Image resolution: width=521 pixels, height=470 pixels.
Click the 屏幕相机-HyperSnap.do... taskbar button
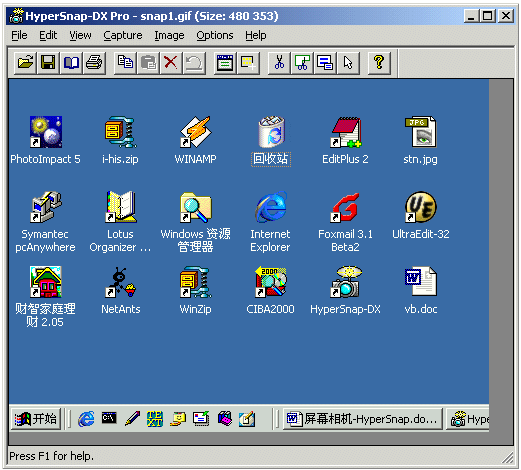363,419
